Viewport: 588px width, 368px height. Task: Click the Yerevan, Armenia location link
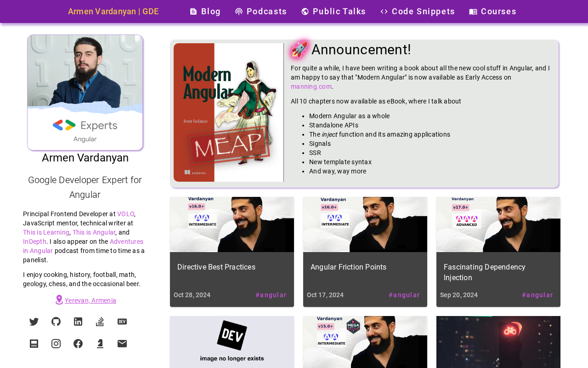coord(90,300)
